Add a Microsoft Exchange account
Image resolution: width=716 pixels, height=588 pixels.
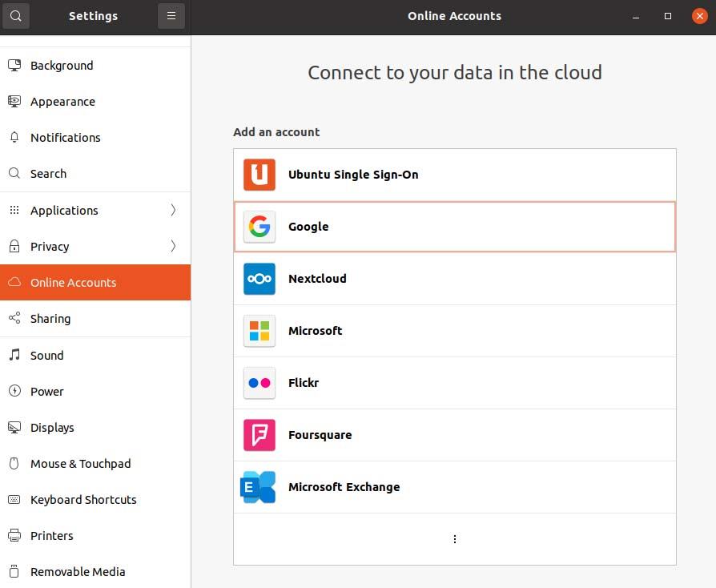pos(455,487)
